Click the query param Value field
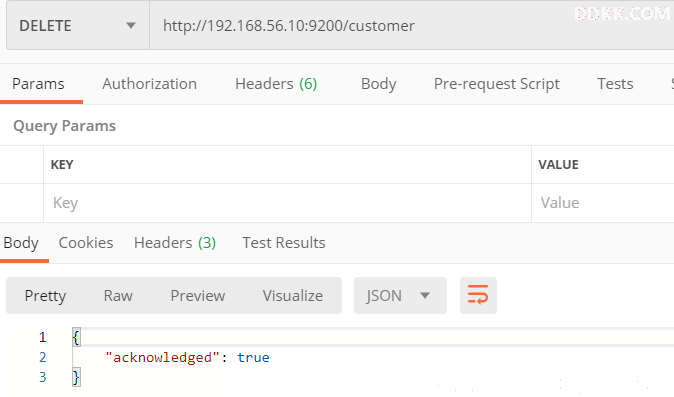 (603, 203)
